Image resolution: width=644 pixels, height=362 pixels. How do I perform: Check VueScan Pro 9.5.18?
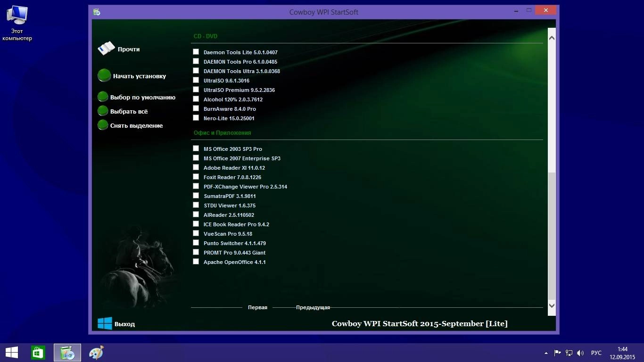[x=196, y=233]
